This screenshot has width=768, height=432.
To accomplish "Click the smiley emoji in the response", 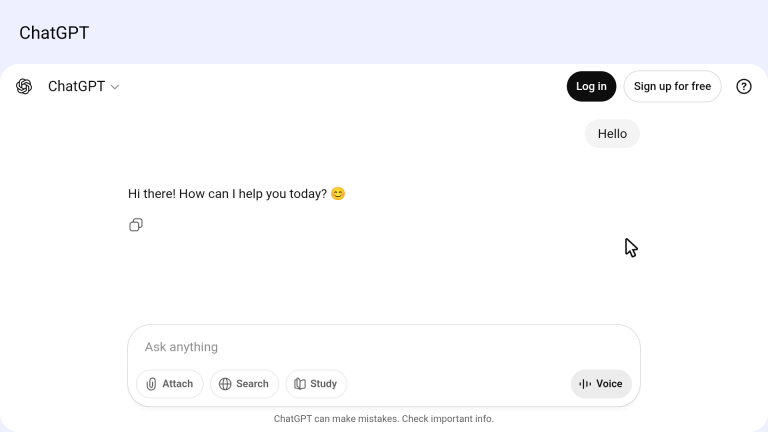I will 338,194.
